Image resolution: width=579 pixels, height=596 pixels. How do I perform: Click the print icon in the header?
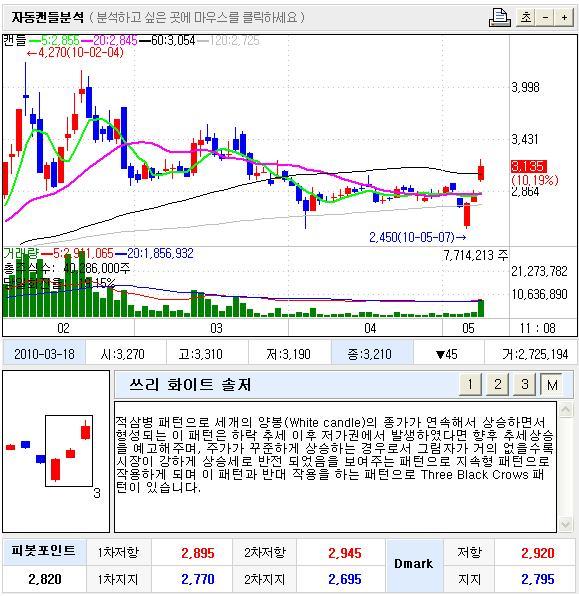[x=500, y=17]
